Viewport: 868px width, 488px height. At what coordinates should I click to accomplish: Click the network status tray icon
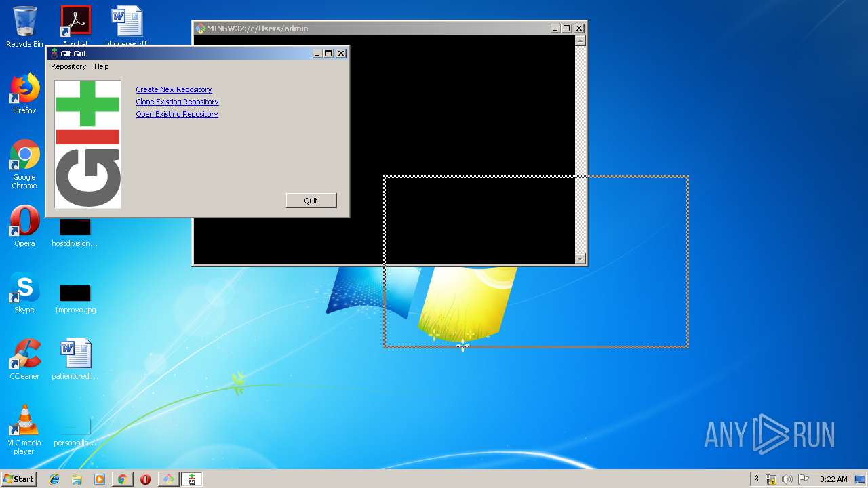[771, 479]
